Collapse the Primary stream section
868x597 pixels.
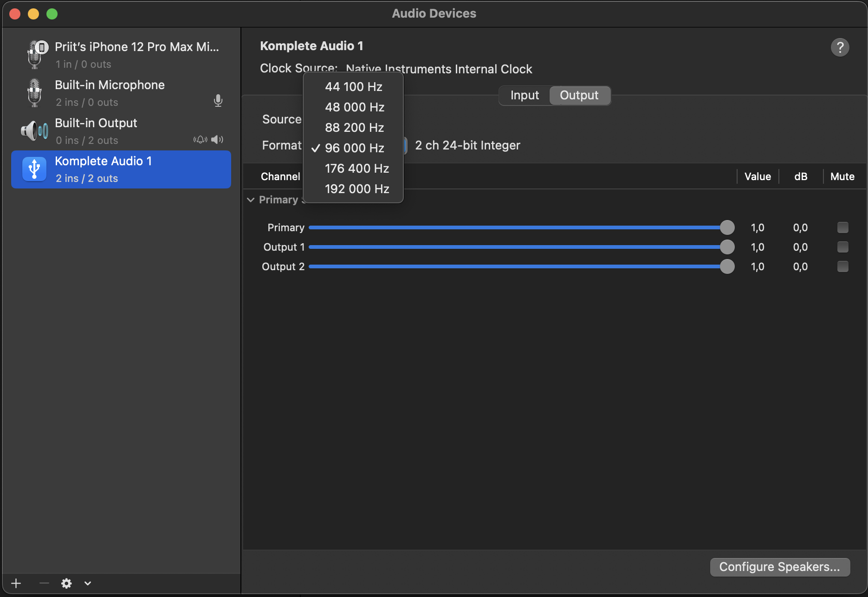coord(251,200)
